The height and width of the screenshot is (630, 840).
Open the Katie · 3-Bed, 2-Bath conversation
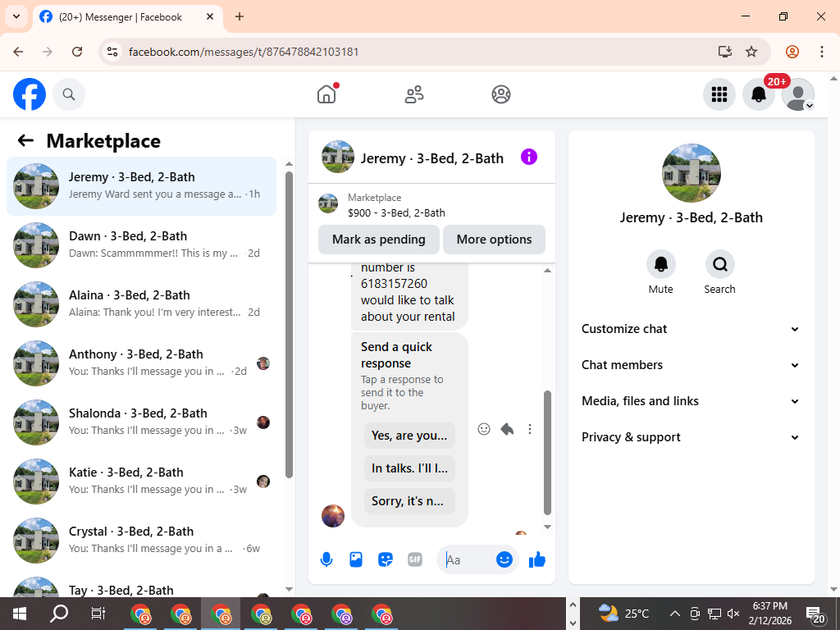[141, 481]
